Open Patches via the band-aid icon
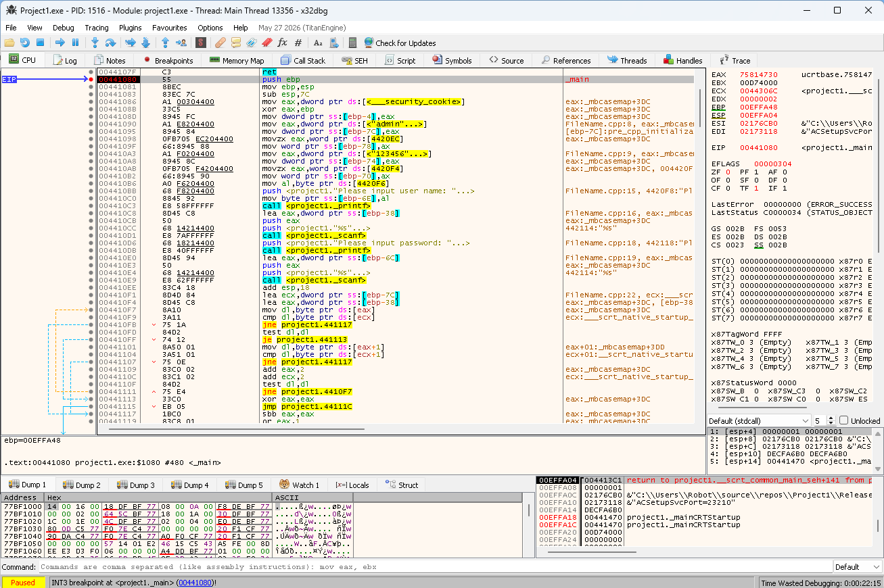Screen dimensions: 884x588 [220, 43]
